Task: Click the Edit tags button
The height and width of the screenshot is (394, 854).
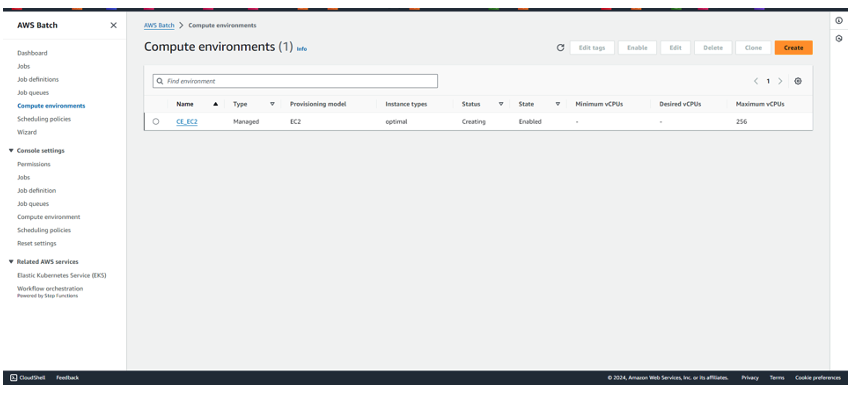Action: click(592, 48)
